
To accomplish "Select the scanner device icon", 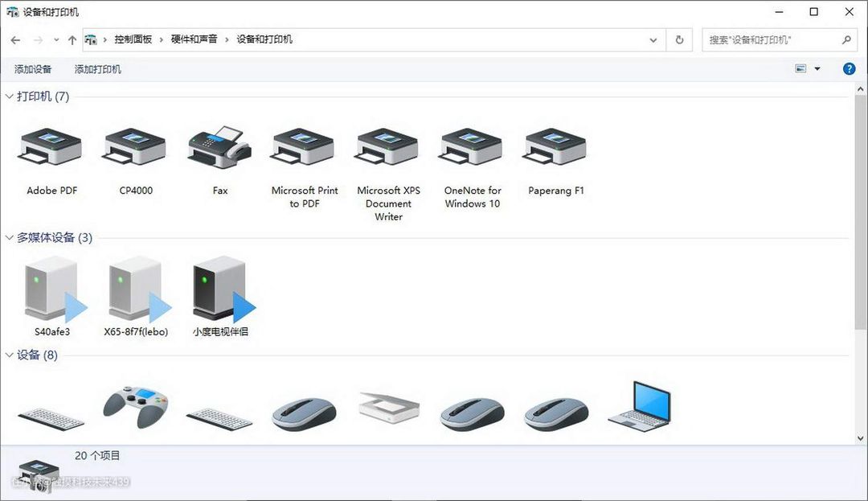I will coord(388,408).
